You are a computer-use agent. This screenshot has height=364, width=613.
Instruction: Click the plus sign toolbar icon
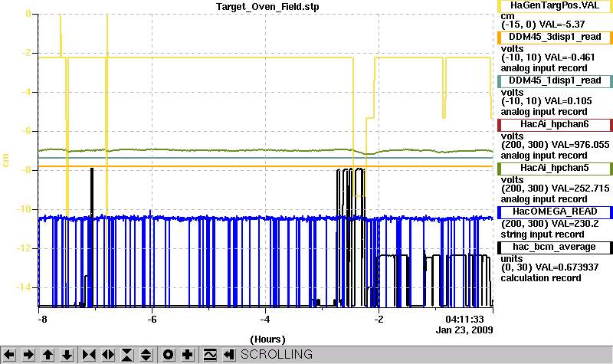[187, 355]
